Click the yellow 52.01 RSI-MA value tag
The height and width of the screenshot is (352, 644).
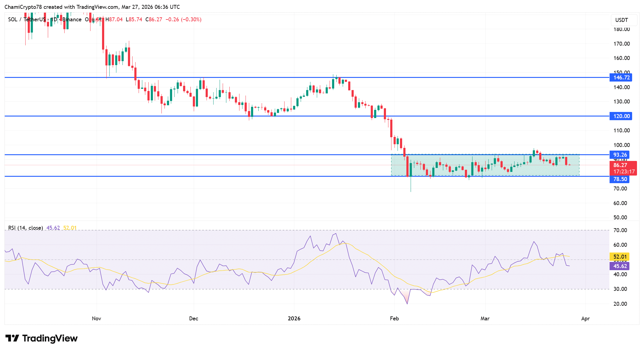pyautogui.click(x=620, y=257)
